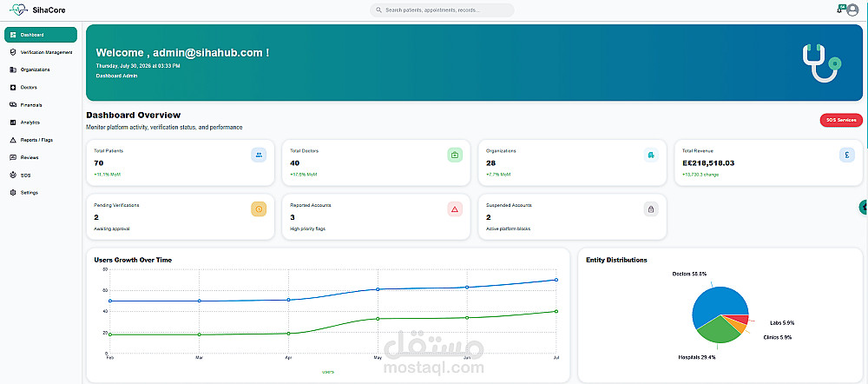Viewport: 868px width, 384px height.
Task: Open Verification Management in sidebar
Action: 41,52
